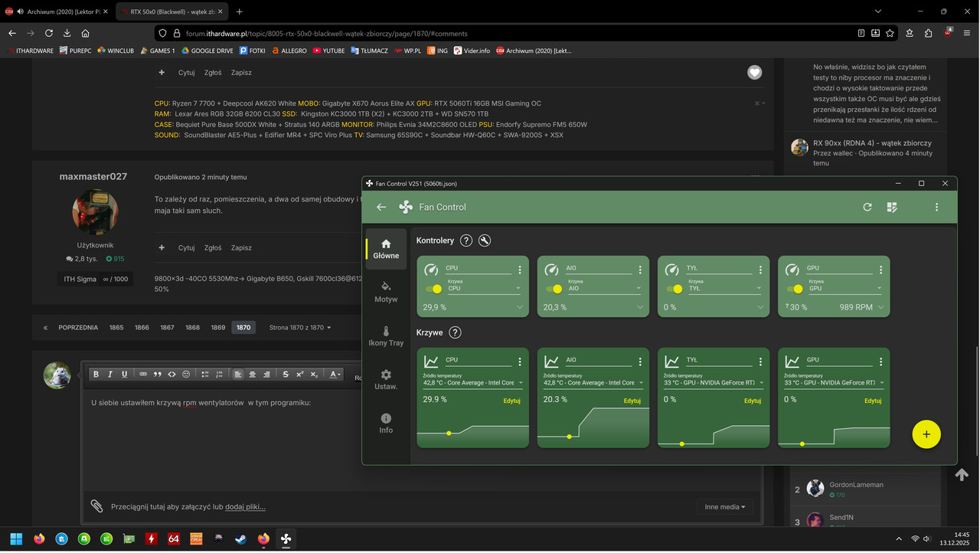Open the three-dot menu on AIO controller card
This screenshot has width=980, height=553.
[640, 270]
